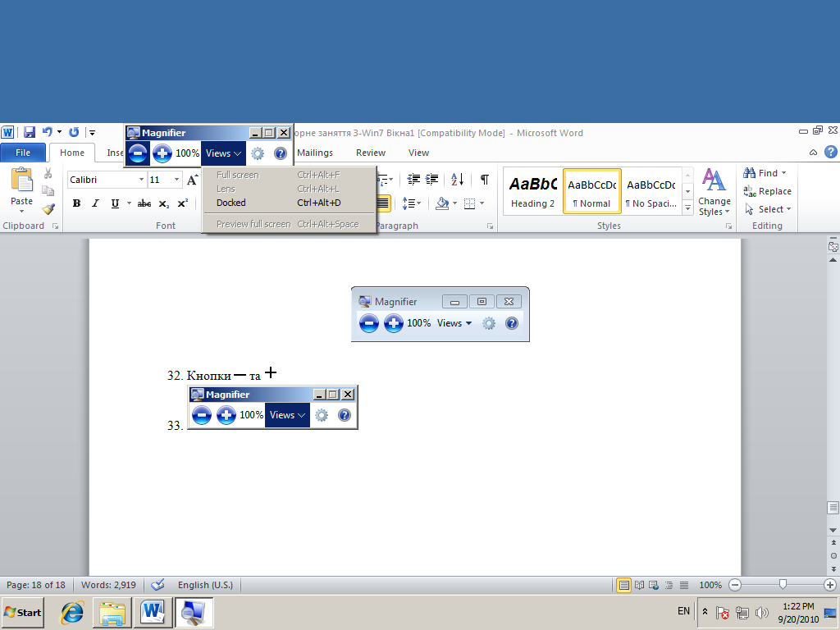Viewport: 840px width, 630px height.
Task: Switch to Print Layout view in status bar
Action: [x=623, y=585]
